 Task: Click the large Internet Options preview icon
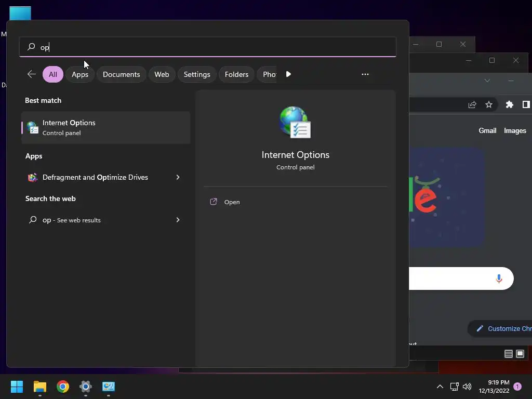point(295,122)
